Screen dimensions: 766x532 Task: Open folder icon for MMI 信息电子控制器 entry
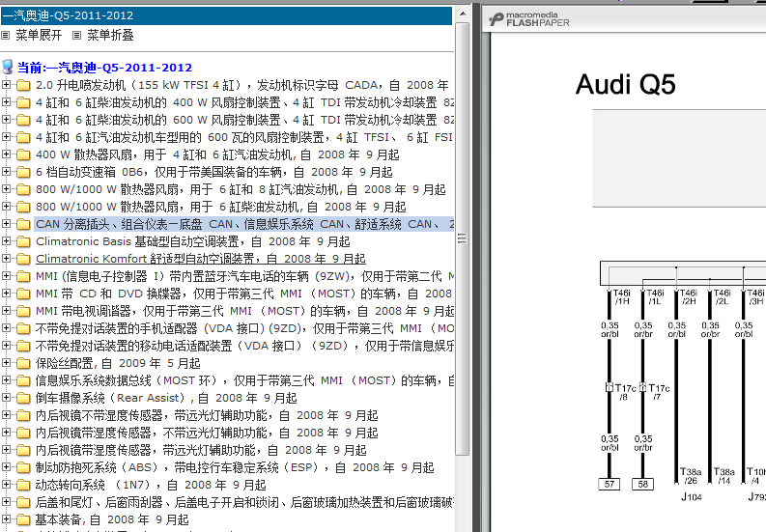[x=23, y=276]
